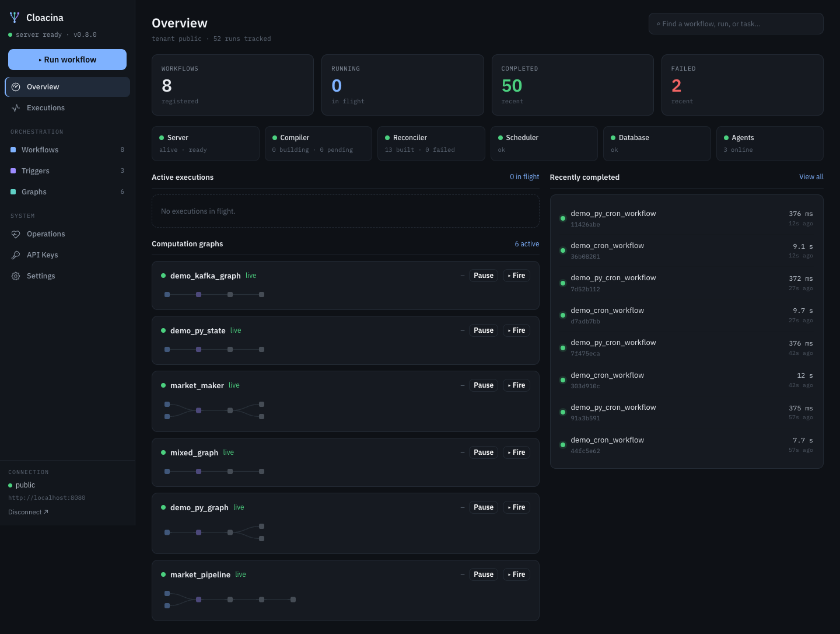
Task: Click the Database status card
Action: tap(657, 144)
